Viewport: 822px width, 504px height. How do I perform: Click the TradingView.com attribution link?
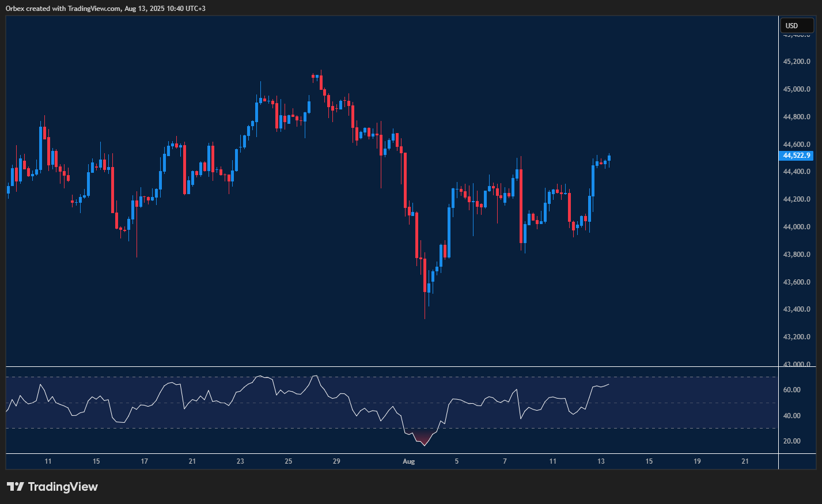[x=92, y=9]
